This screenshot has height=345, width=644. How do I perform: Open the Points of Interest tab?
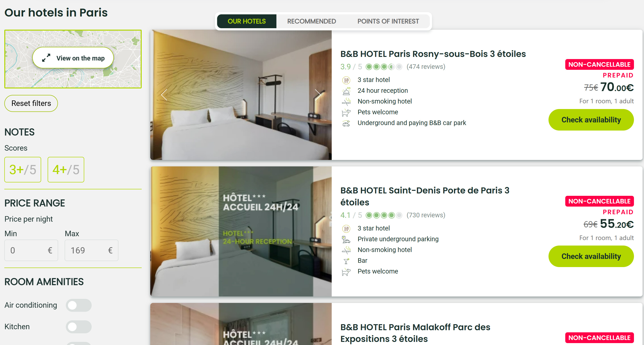(x=388, y=21)
